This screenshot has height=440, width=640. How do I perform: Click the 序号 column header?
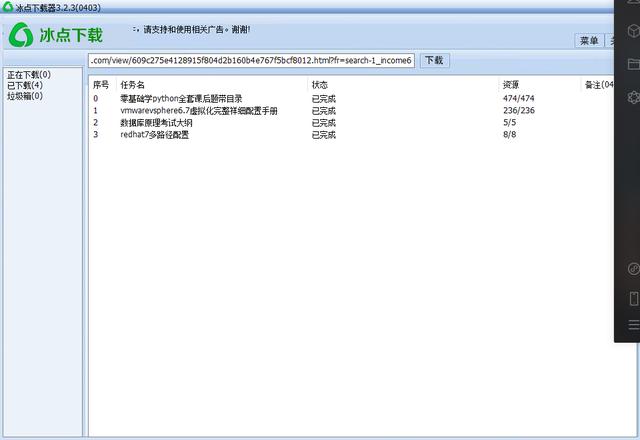101,85
